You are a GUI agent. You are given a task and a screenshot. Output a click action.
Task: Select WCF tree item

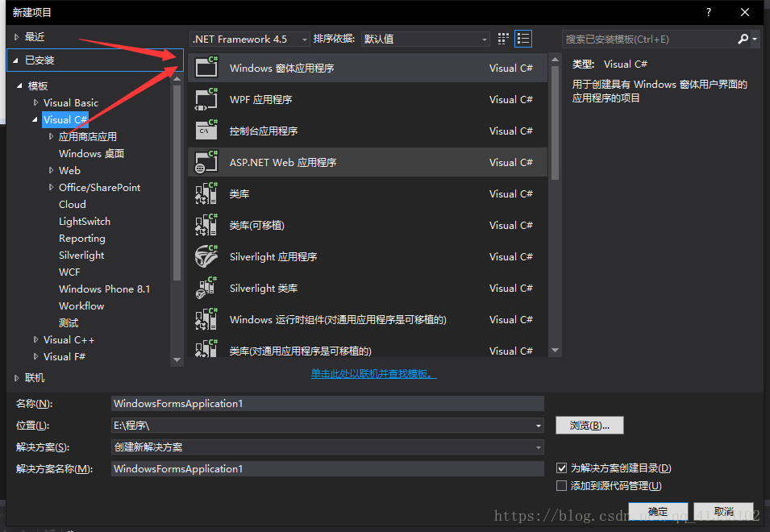point(69,272)
